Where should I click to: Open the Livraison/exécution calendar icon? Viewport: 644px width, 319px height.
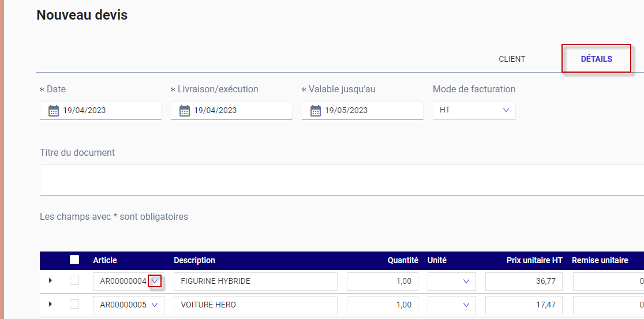click(x=185, y=111)
